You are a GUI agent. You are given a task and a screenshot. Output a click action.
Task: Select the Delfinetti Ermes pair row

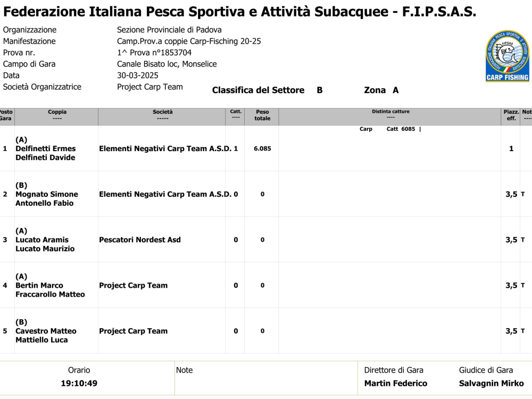pos(266,148)
